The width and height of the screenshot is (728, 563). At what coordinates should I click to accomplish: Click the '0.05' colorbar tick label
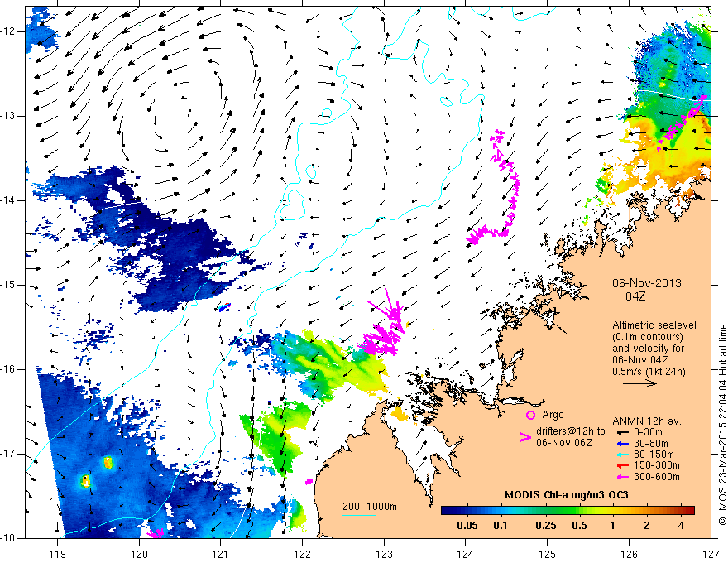click(x=467, y=526)
